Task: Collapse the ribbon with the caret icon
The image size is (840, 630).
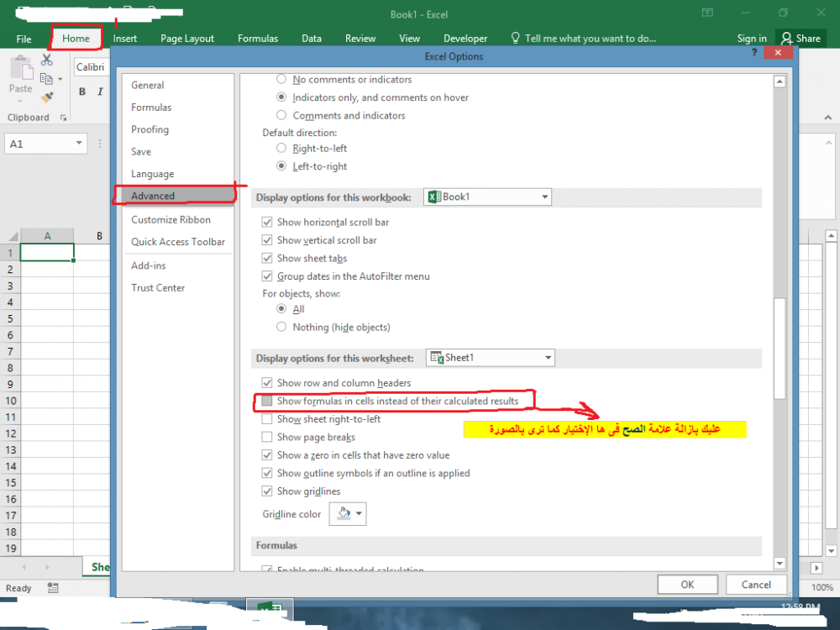Action: [x=827, y=118]
